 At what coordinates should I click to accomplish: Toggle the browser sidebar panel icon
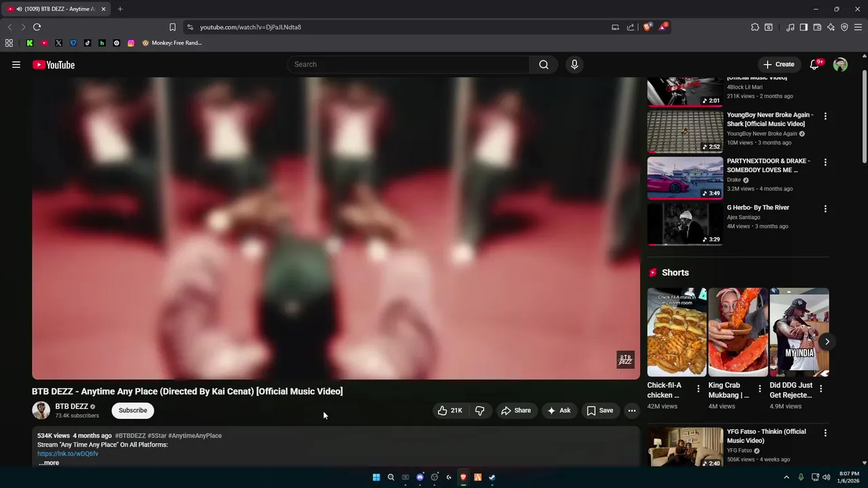click(804, 27)
